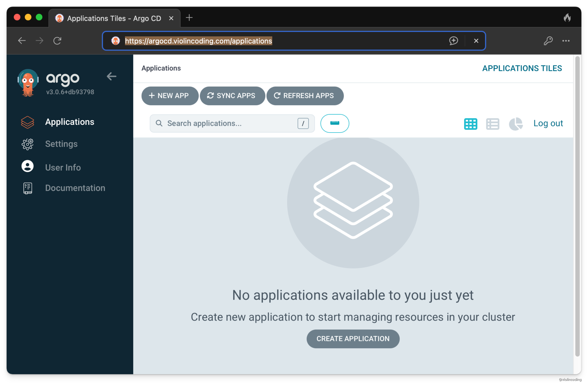Collapse the Argo sidebar arrow
Image resolution: width=588 pixels, height=388 pixels.
[111, 76]
